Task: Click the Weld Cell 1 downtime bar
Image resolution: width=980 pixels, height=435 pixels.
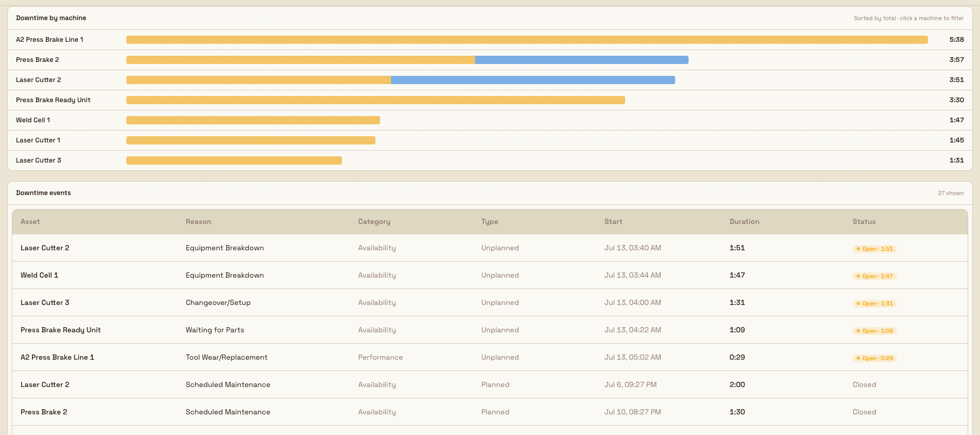Action: [253, 120]
